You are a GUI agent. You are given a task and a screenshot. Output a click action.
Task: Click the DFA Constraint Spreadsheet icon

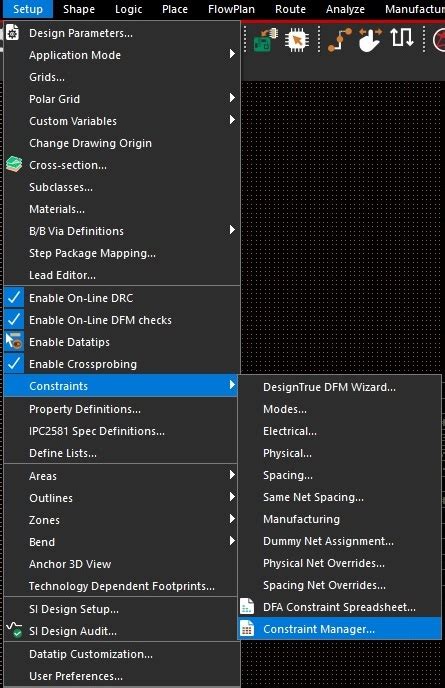[x=247, y=606]
